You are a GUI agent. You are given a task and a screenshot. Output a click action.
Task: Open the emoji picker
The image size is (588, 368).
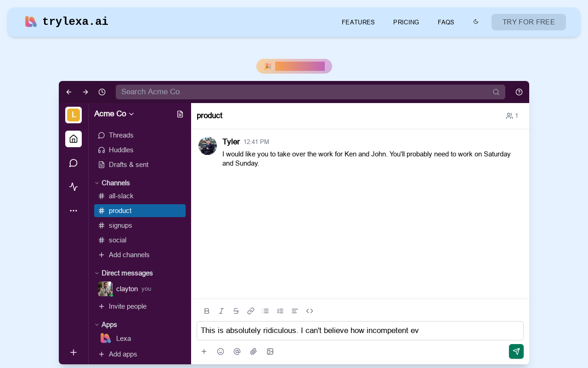point(220,351)
